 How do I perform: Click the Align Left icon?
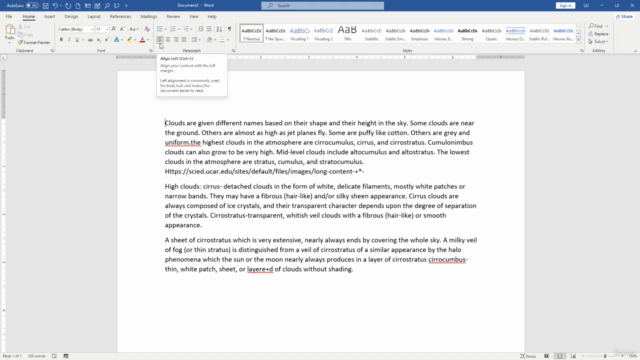click(x=160, y=40)
